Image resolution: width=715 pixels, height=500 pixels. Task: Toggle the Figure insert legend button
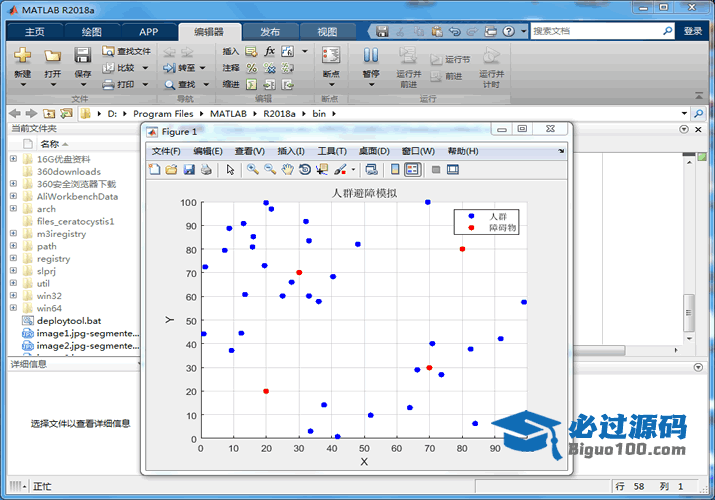click(412, 170)
